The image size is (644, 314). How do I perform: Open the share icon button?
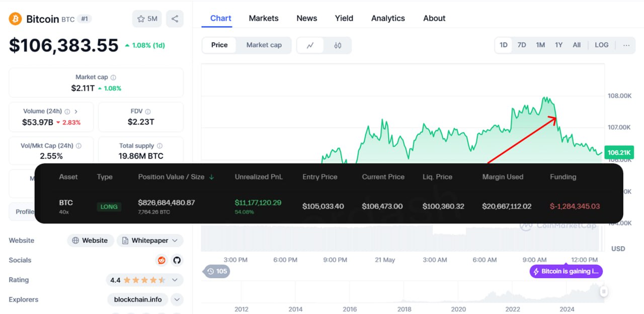click(175, 19)
